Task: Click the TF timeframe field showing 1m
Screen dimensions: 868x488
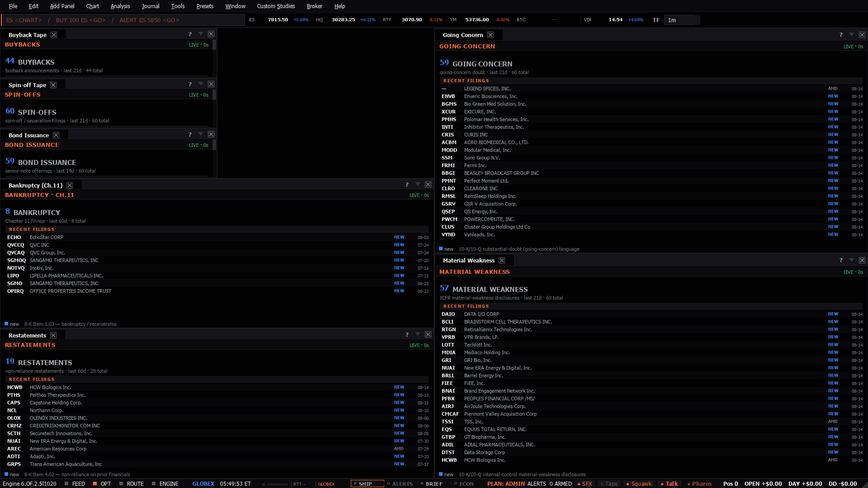Action: click(681, 20)
